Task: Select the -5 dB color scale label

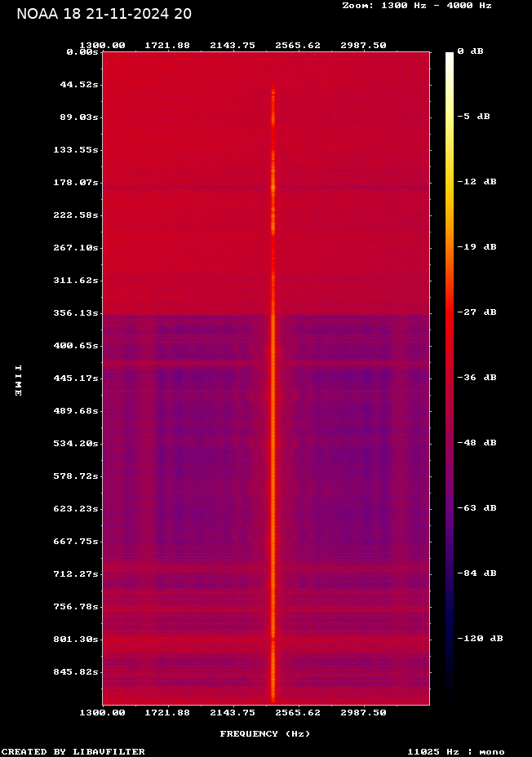Action: (472, 117)
